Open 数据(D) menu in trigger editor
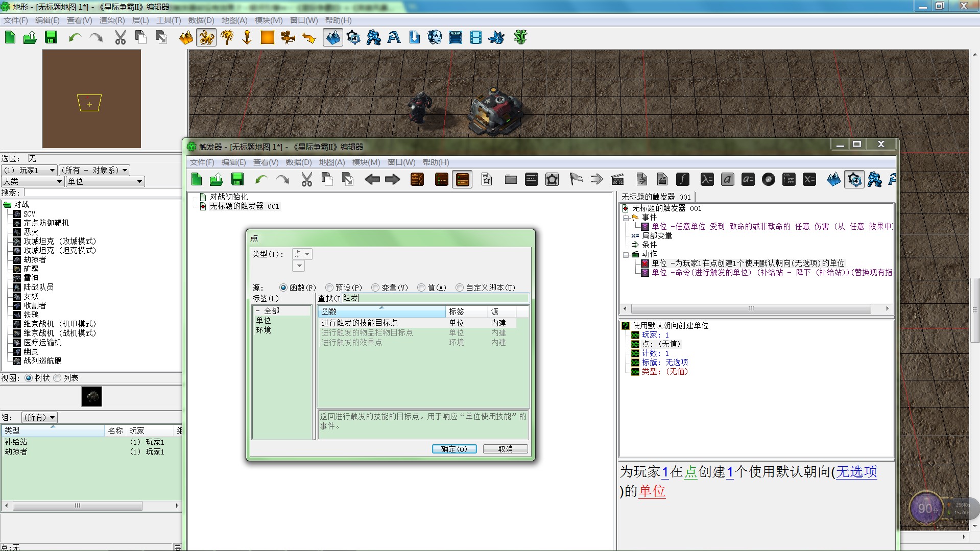This screenshot has height=551, width=980. click(299, 162)
